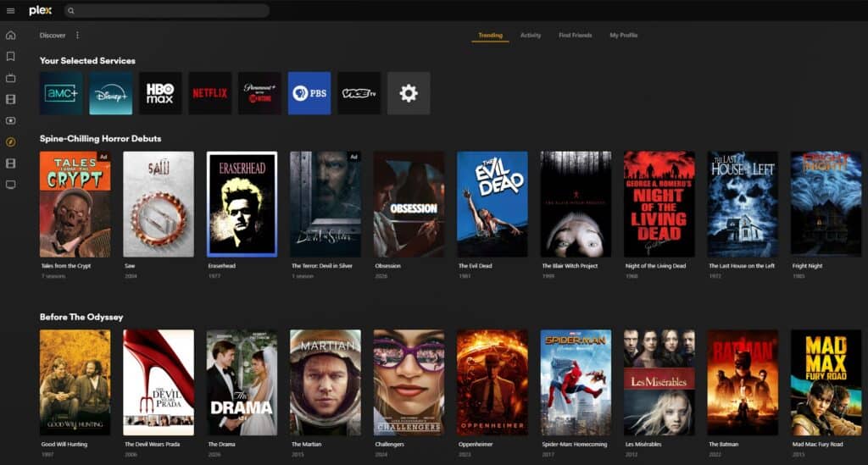Select the Disney+ service tile
Image resolution: width=868 pixels, height=465 pixels.
(111, 93)
